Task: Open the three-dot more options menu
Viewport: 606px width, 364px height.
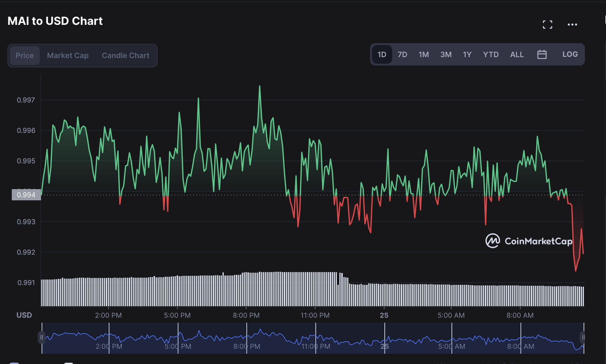Action: [572, 25]
